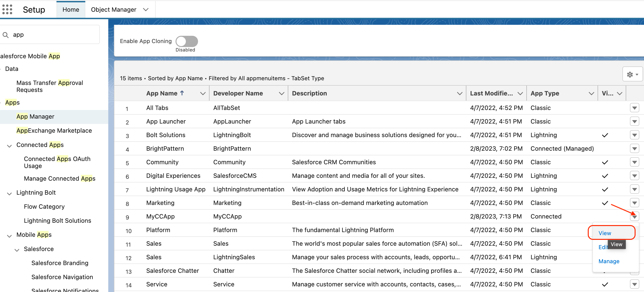Open App Type column menu chevron
This screenshot has height=292, width=644.
(591, 94)
